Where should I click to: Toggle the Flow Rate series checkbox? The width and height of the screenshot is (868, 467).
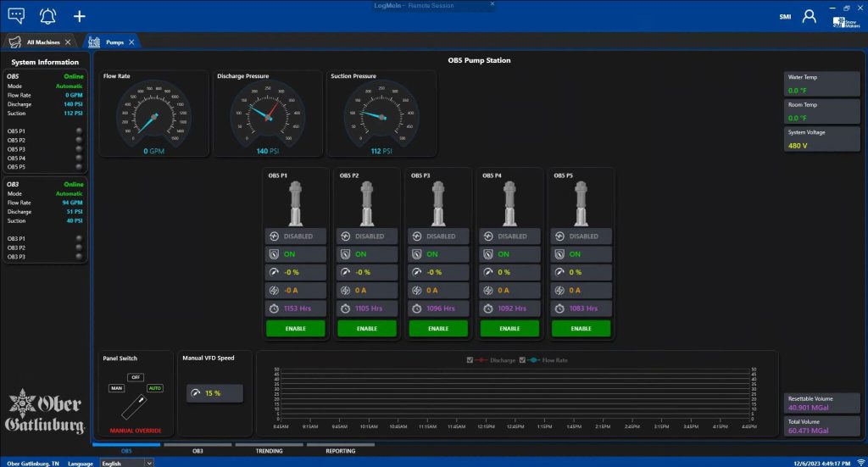tap(523, 360)
